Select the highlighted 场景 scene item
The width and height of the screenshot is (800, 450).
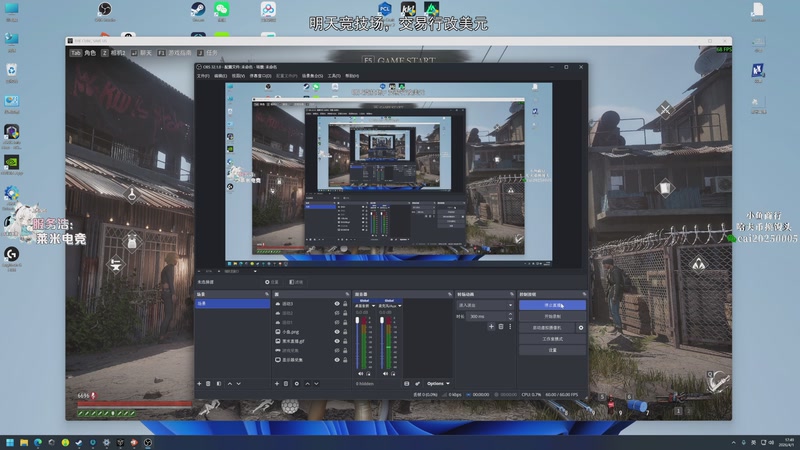(x=233, y=304)
